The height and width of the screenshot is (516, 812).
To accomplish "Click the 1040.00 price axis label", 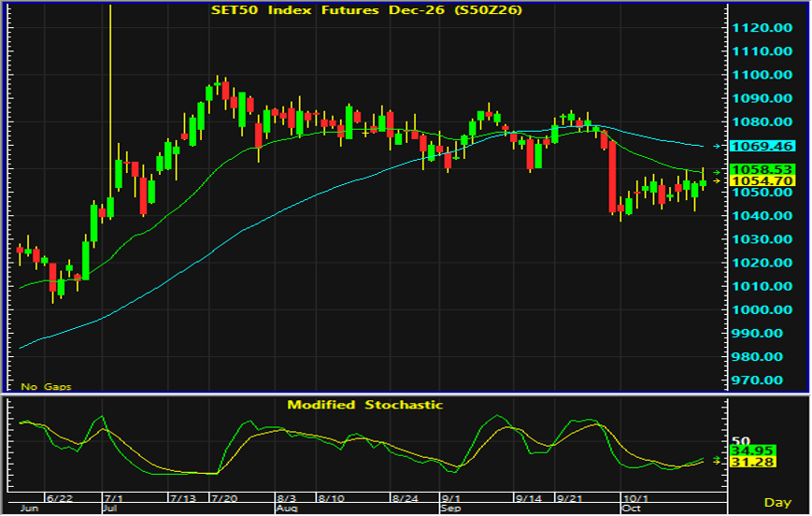I will coord(762,216).
